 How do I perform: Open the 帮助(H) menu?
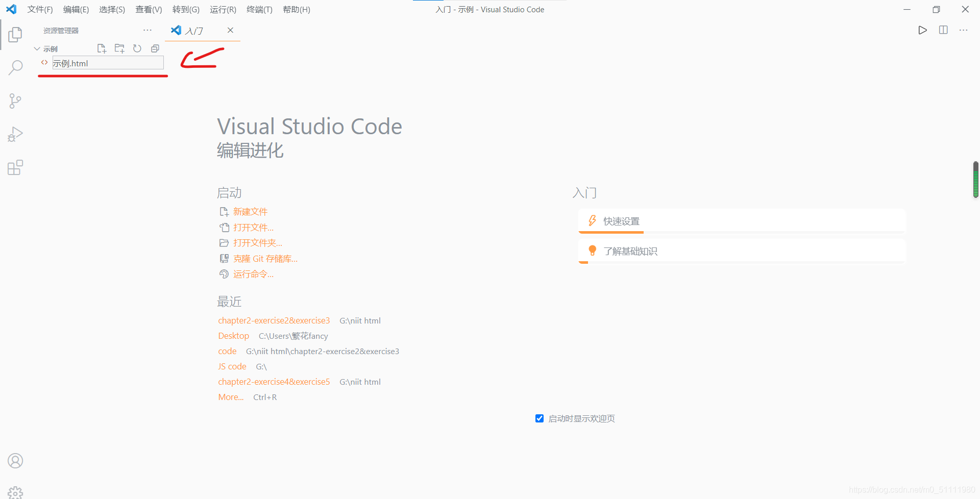click(296, 9)
